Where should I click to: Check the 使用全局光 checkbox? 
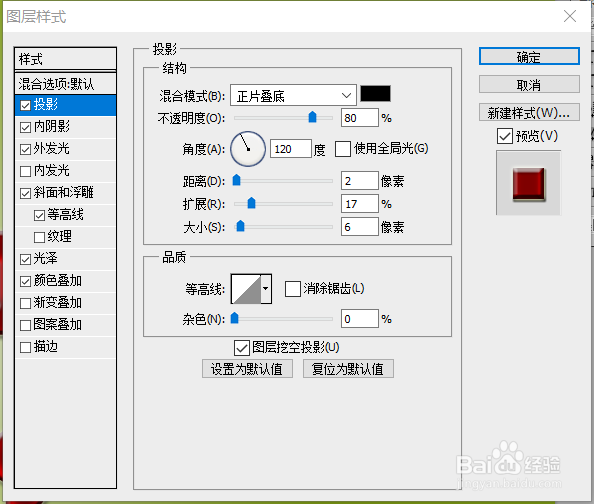(x=343, y=149)
